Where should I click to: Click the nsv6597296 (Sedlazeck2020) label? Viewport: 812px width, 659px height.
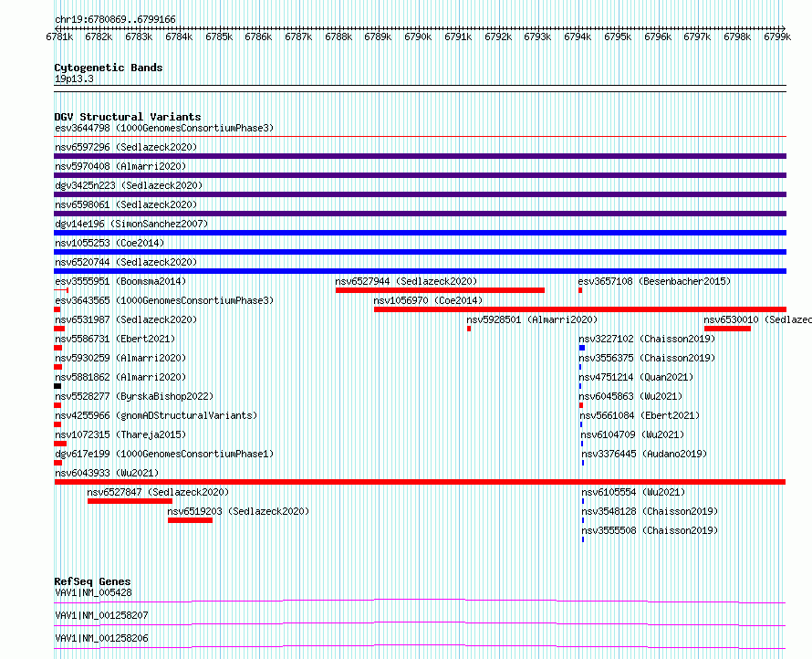tap(126, 147)
